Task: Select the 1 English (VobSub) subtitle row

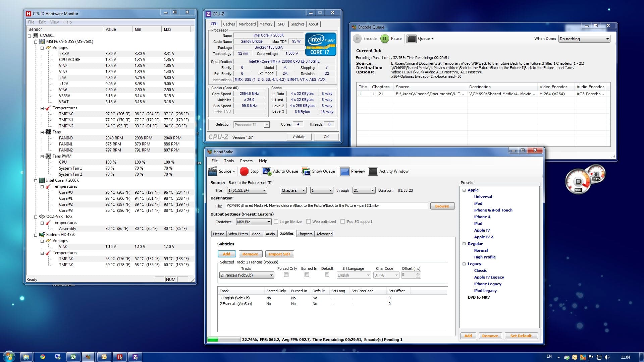Action: pyautogui.click(x=332, y=298)
